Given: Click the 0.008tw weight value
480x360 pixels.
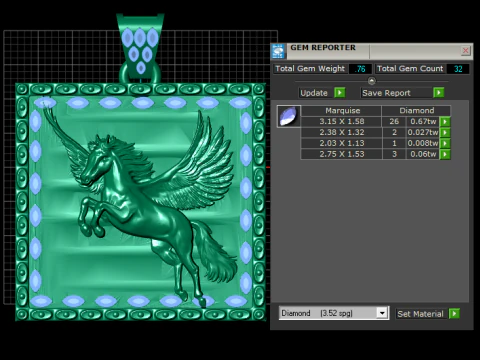Looking at the screenshot, I should (423, 143).
